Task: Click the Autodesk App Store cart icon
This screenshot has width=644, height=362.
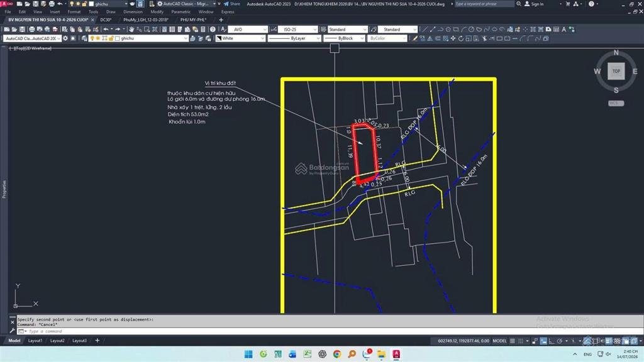Action: (568, 4)
